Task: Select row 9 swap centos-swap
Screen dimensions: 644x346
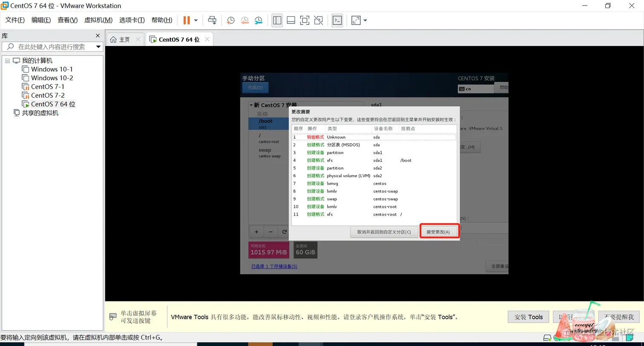Action: point(374,199)
